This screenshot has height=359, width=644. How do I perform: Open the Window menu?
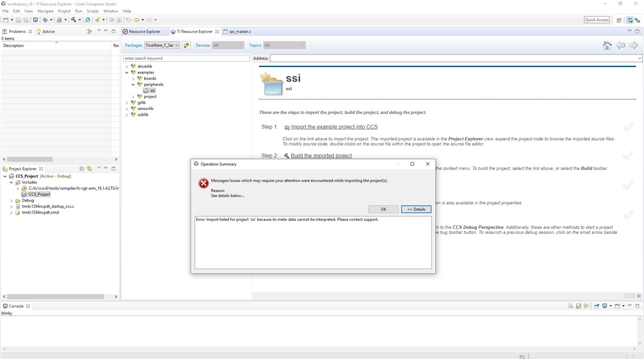pyautogui.click(x=110, y=11)
